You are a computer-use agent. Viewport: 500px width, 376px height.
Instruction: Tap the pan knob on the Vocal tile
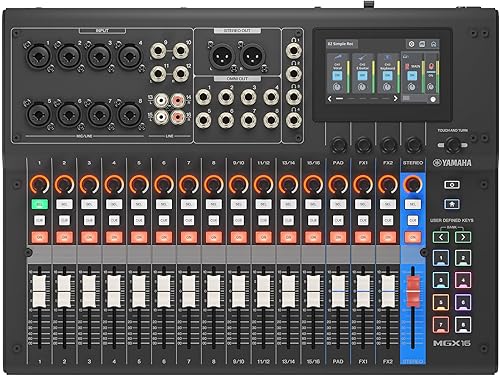point(337,87)
